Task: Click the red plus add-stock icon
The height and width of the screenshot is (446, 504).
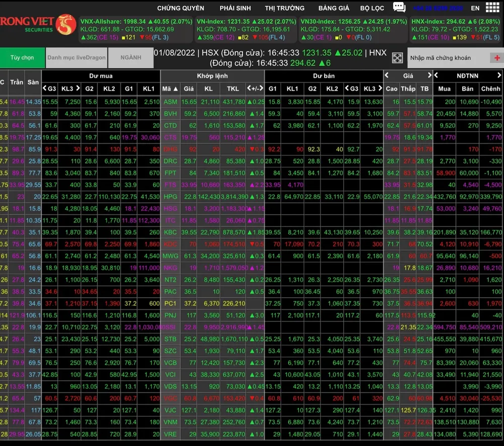Action: [x=497, y=58]
